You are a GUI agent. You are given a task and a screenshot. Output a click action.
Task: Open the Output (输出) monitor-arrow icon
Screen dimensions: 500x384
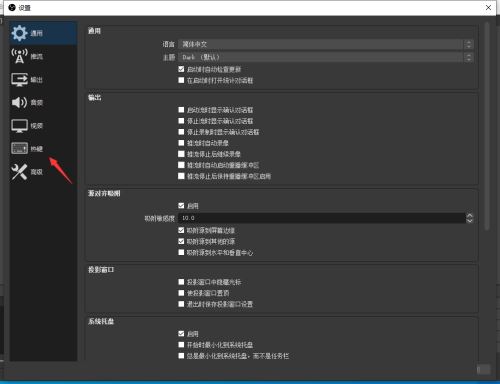(19, 80)
